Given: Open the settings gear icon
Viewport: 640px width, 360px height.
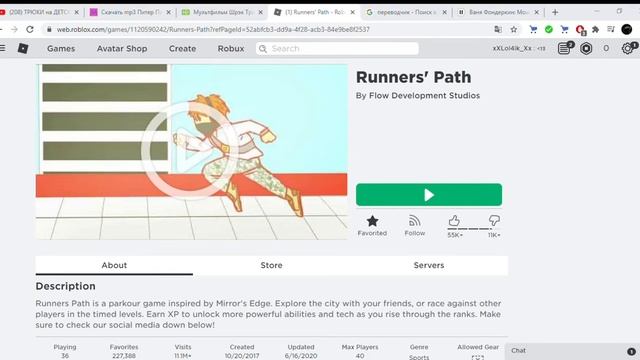Looking at the screenshot, I should click(628, 48).
